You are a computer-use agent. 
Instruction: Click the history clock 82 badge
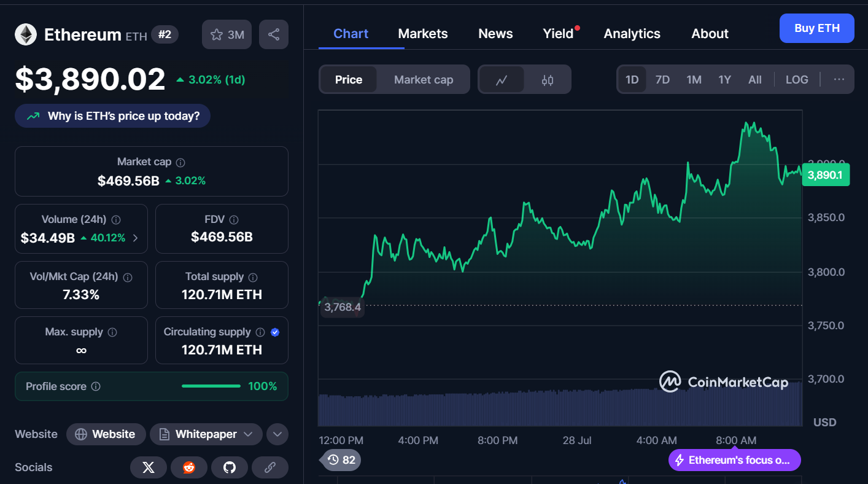341,459
